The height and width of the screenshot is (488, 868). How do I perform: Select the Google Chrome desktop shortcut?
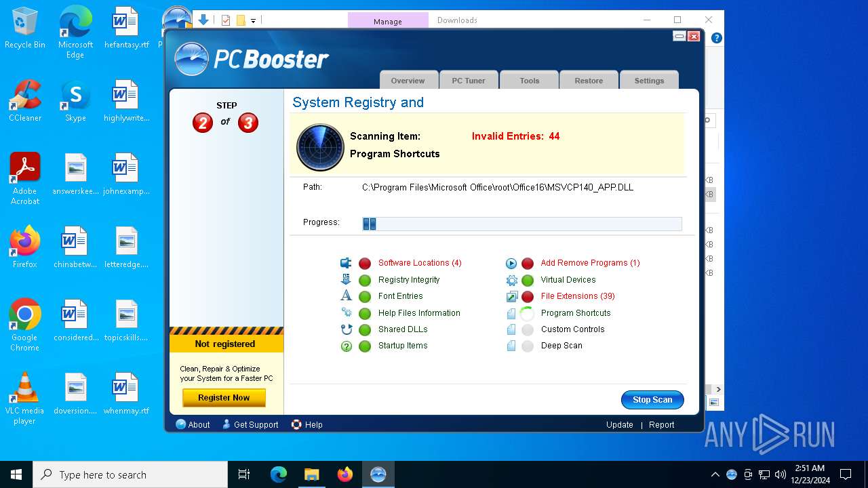click(x=25, y=325)
